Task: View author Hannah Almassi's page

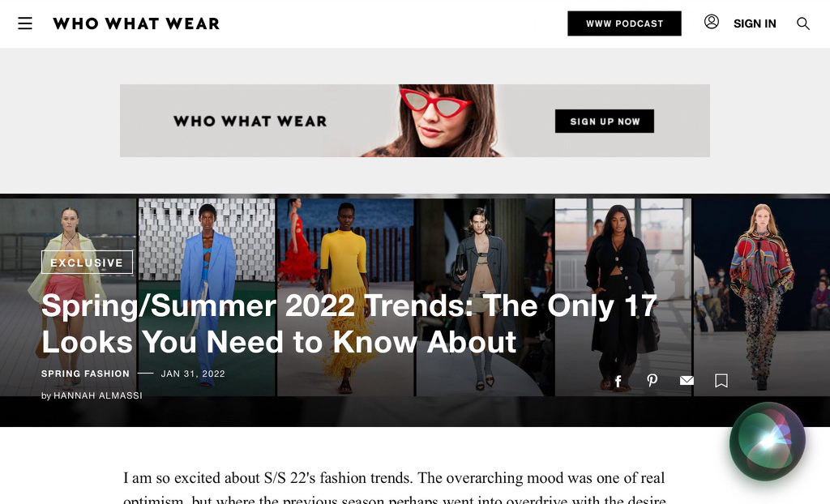Action: pyautogui.click(x=98, y=395)
